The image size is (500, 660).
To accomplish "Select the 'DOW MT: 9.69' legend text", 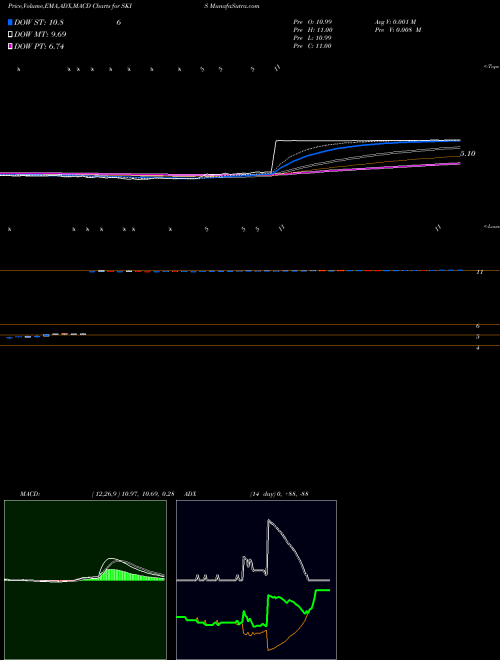I will pyautogui.click(x=40, y=35).
